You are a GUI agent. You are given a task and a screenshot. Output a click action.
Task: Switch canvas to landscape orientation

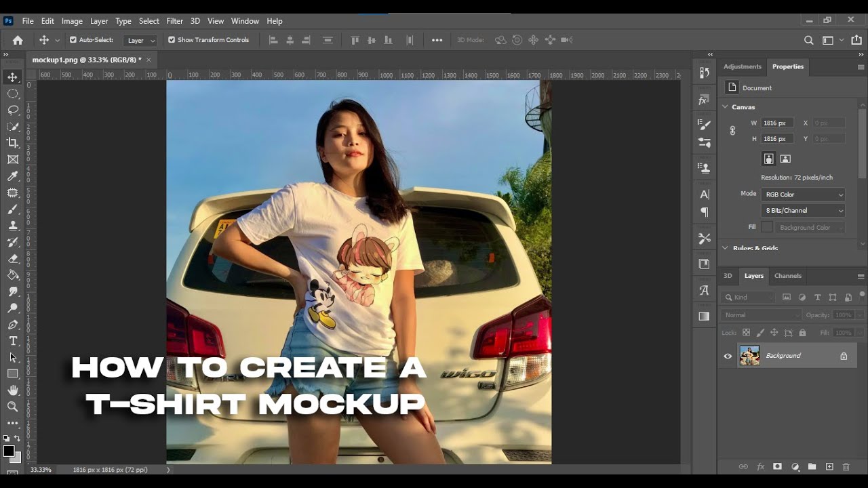point(785,159)
